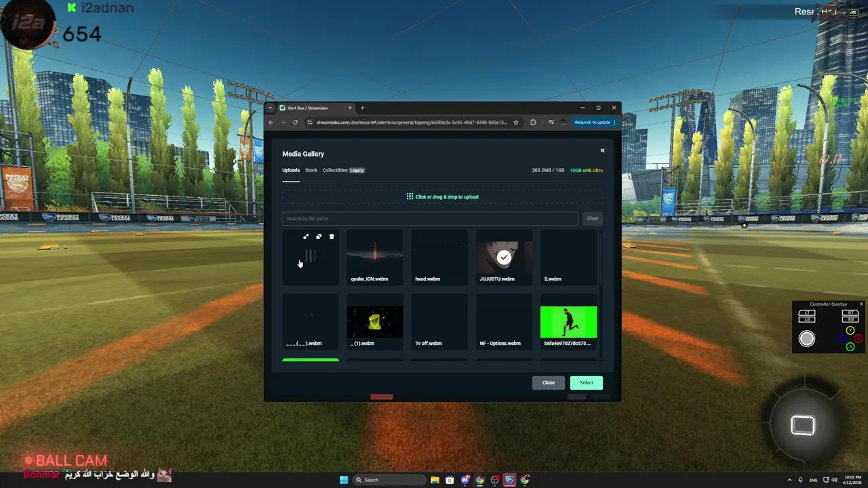Click the ENG language indicator
This screenshot has width=868, height=488.
pyautogui.click(x=814, y=480)
